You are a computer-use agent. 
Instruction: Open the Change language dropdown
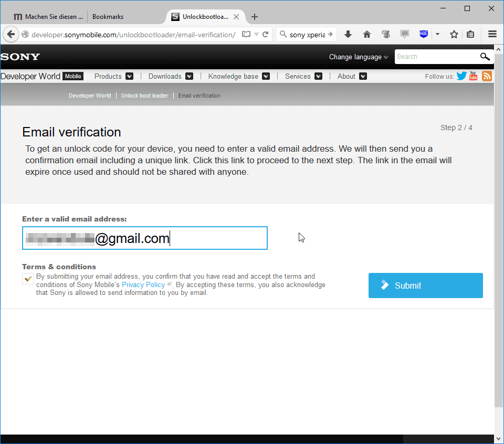tap(359, 57)
